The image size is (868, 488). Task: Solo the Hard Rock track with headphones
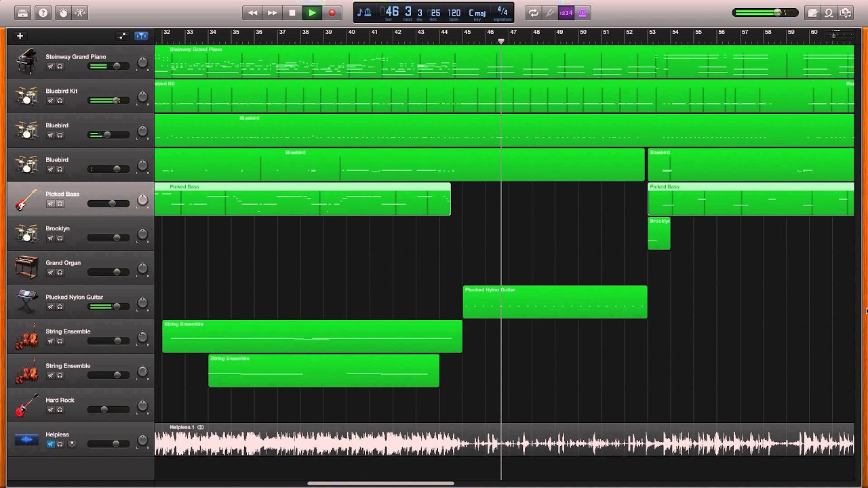tap(60, 410)
